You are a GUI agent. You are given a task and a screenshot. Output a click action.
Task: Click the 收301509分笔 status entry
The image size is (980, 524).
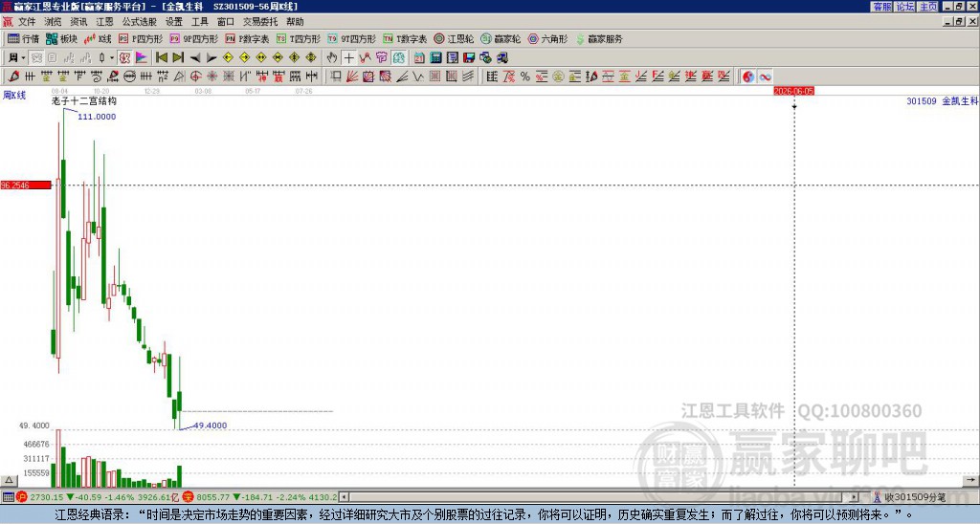(911, 497)
